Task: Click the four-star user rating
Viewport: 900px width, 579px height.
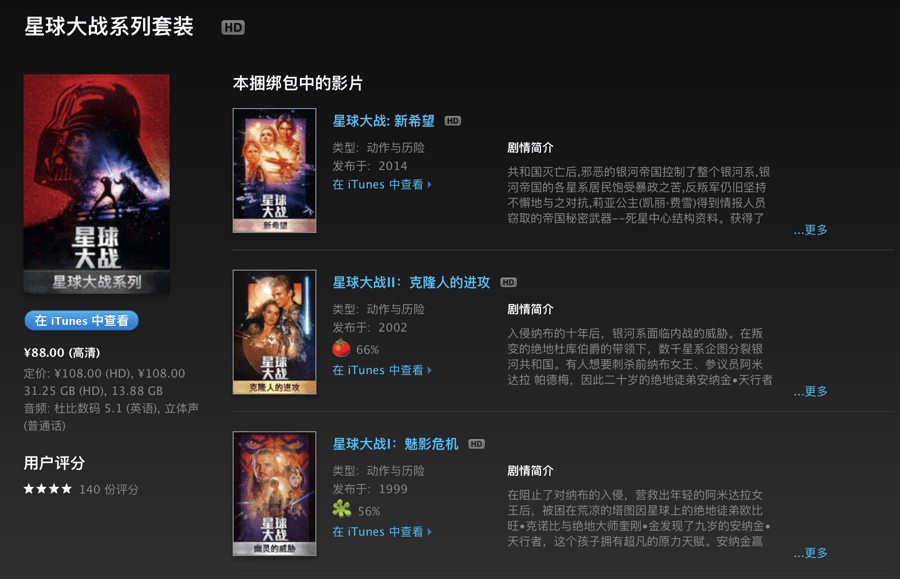Action: (48, 489)
